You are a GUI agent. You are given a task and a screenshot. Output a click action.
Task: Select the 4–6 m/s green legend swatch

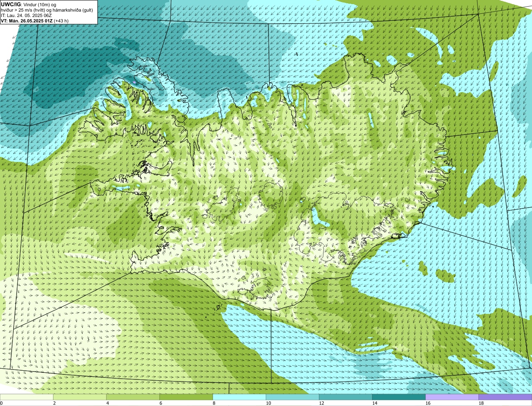pyautogui.click(x=133, y=397)
